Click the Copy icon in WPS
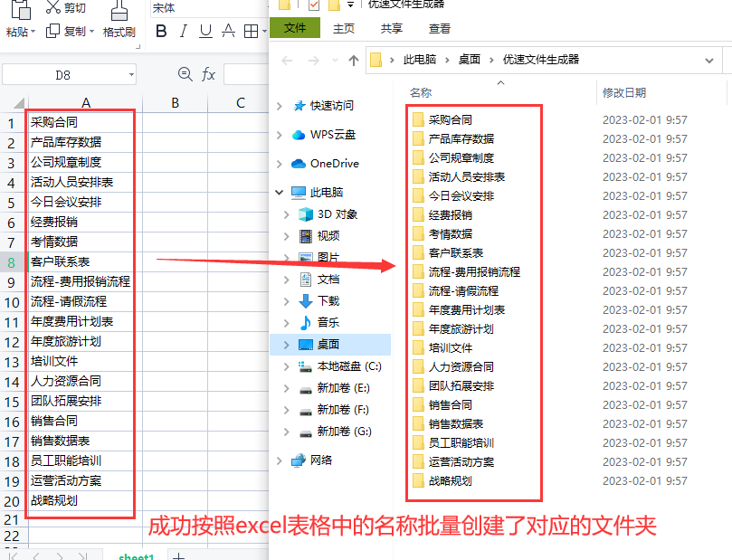Screen dimensions: 732x560 52,32
